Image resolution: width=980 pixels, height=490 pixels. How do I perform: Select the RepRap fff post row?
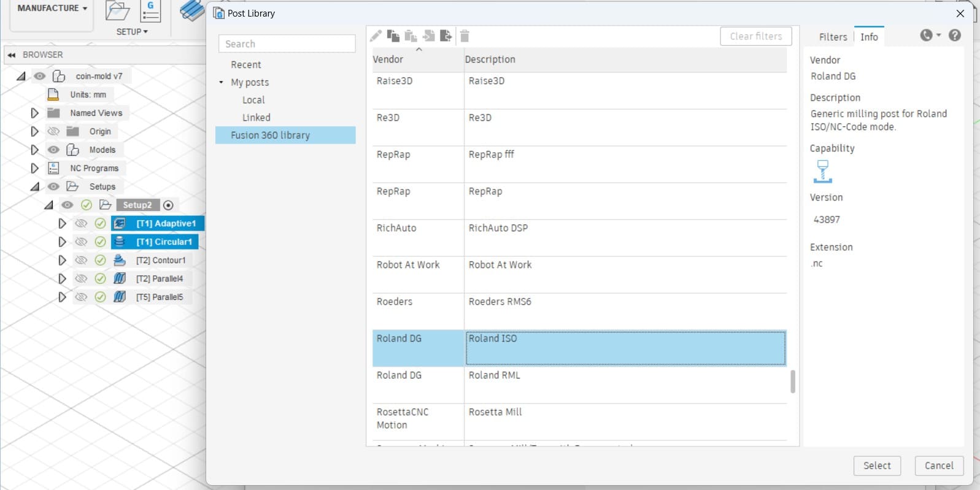579,164
